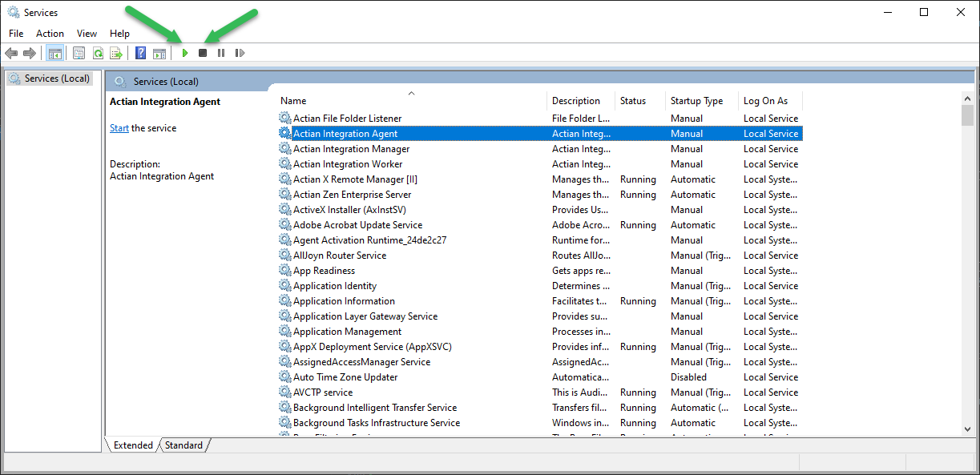Sort by the Status column header

pyautogui.click(x=640, y=101)
